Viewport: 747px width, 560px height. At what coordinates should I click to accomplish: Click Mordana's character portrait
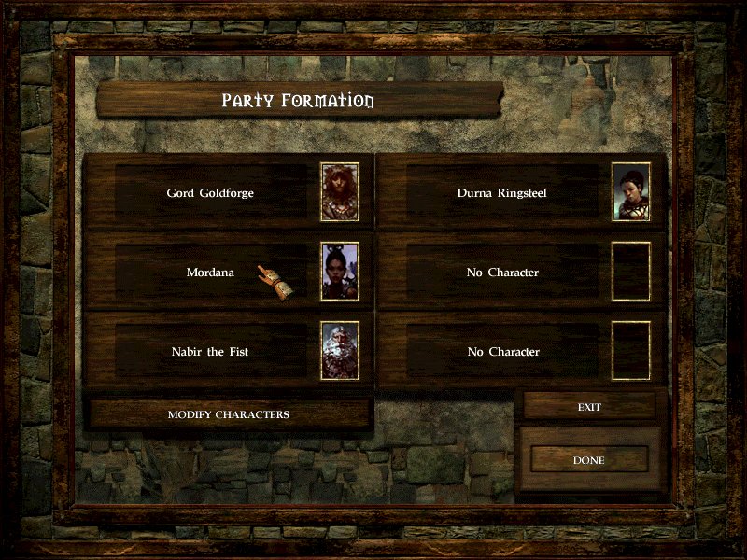340,272
